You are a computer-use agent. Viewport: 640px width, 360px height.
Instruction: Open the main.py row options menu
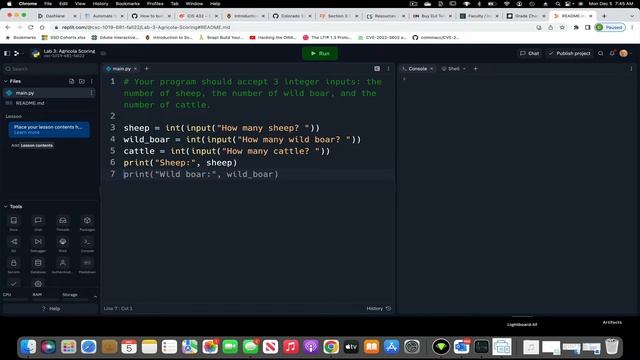91,93
